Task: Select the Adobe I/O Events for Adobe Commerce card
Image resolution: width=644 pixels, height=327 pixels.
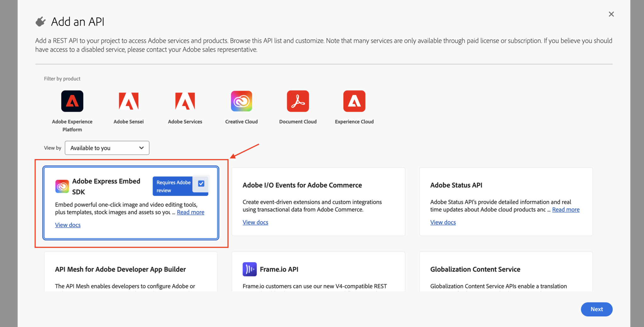Action: [318, 202]
